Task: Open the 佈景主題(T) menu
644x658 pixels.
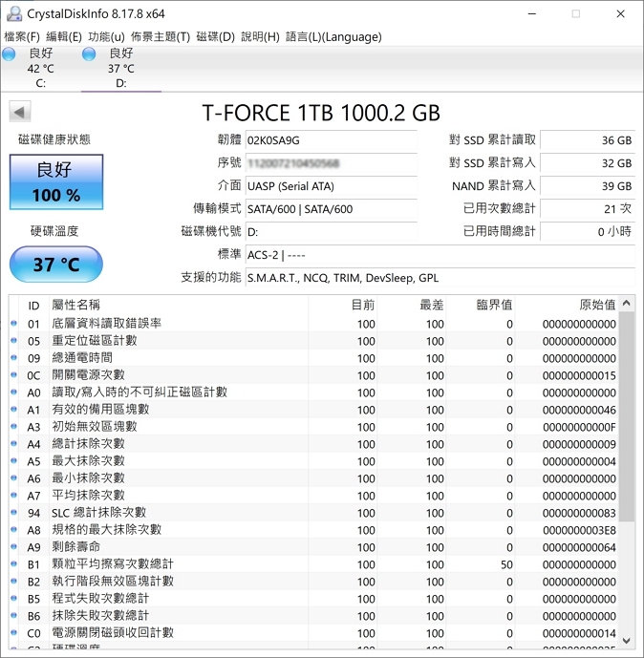Action: (x=161, y=36)
